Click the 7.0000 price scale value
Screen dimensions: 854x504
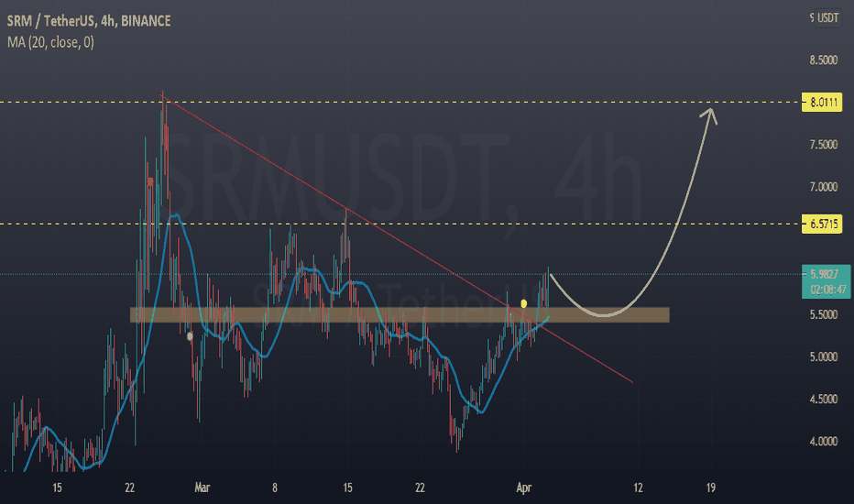(824, 187)
